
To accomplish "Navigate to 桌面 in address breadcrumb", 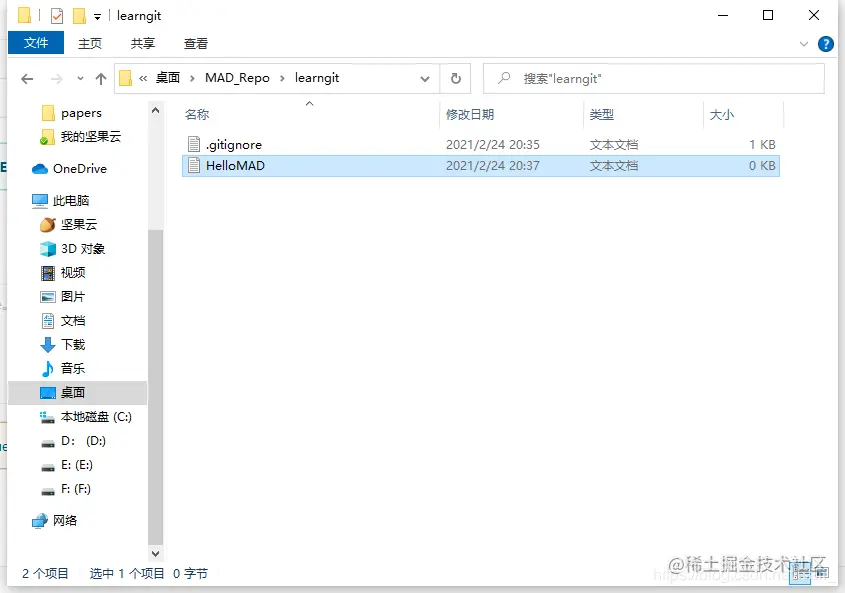I will click(x=168, y=78).
